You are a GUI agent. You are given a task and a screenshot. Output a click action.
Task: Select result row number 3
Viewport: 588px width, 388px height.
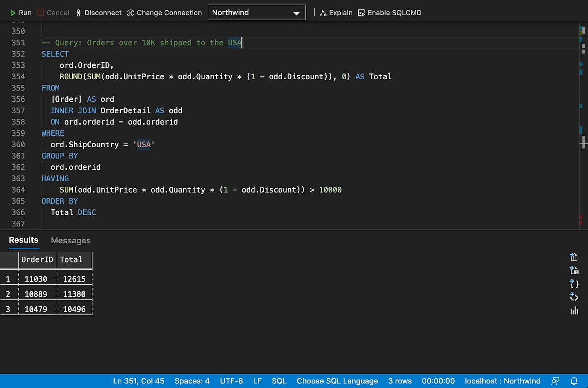click(x=9, y=309)
